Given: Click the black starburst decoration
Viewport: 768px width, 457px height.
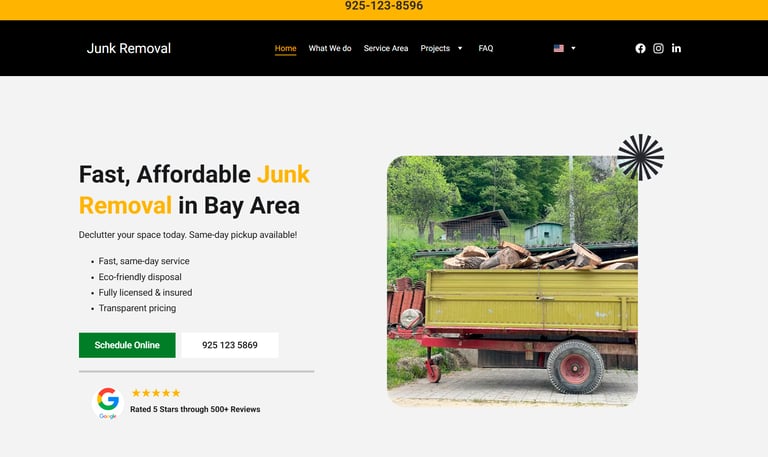Looking at the screenshot, I should pyautogui.click(x=641, y=157).
